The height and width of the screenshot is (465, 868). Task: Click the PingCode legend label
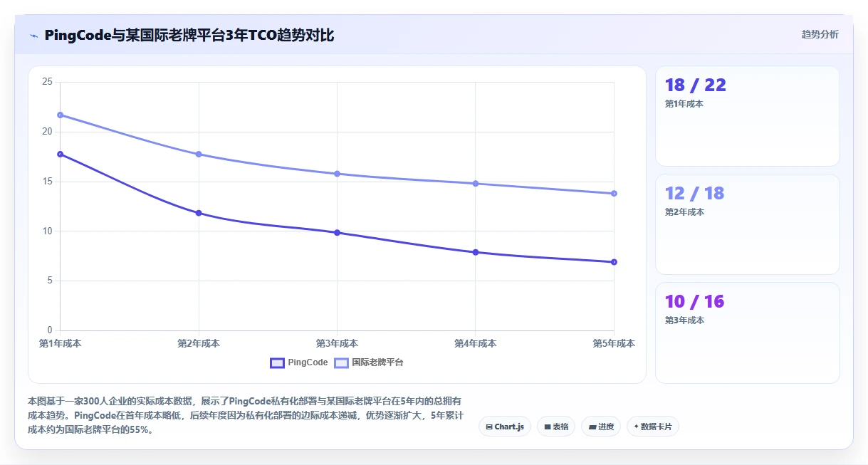[308, 362]
